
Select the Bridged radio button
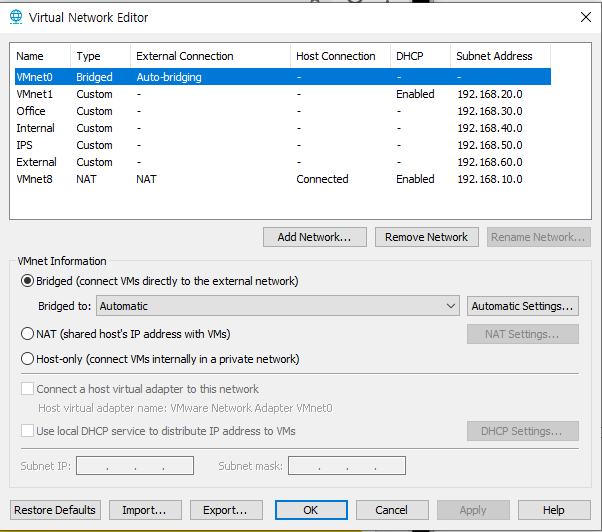(27, 281)
